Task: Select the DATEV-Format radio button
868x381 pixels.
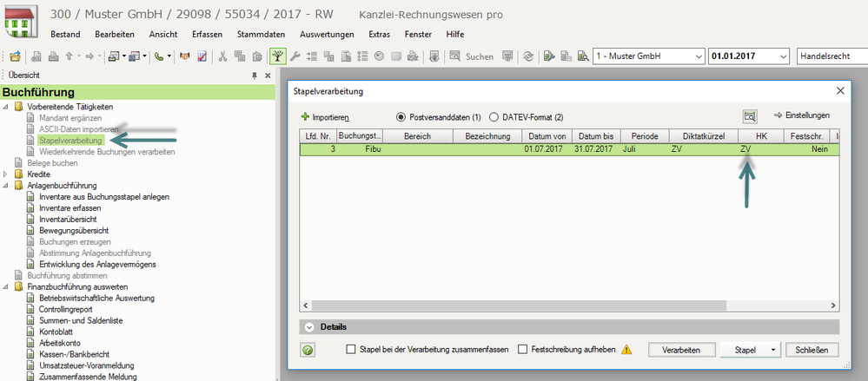Action: click(494, 116)
